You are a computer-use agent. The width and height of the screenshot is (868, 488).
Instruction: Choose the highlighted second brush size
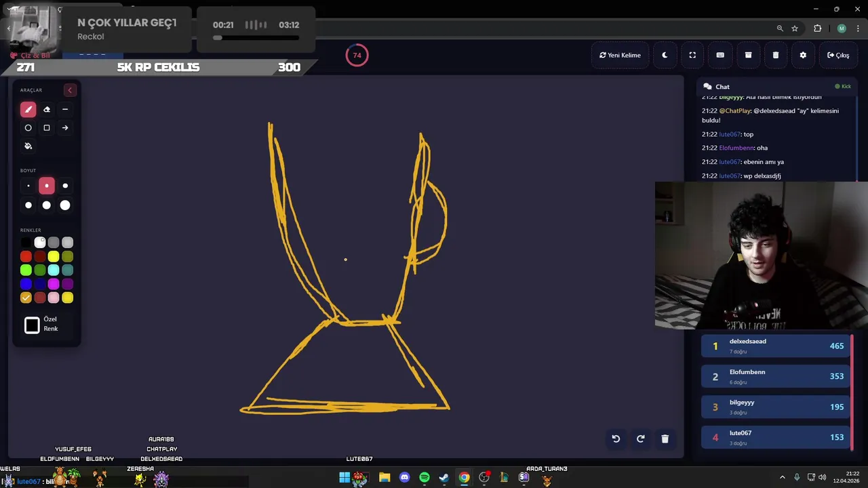pos(47,186)
